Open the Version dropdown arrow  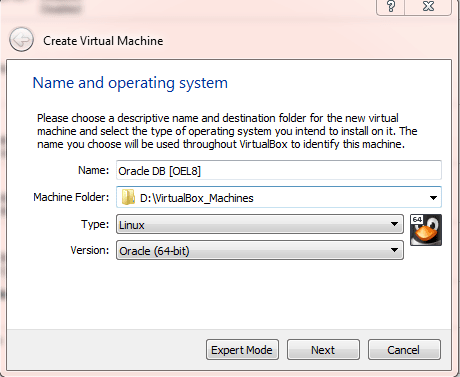pyautogui.click(x=394, y=250)
